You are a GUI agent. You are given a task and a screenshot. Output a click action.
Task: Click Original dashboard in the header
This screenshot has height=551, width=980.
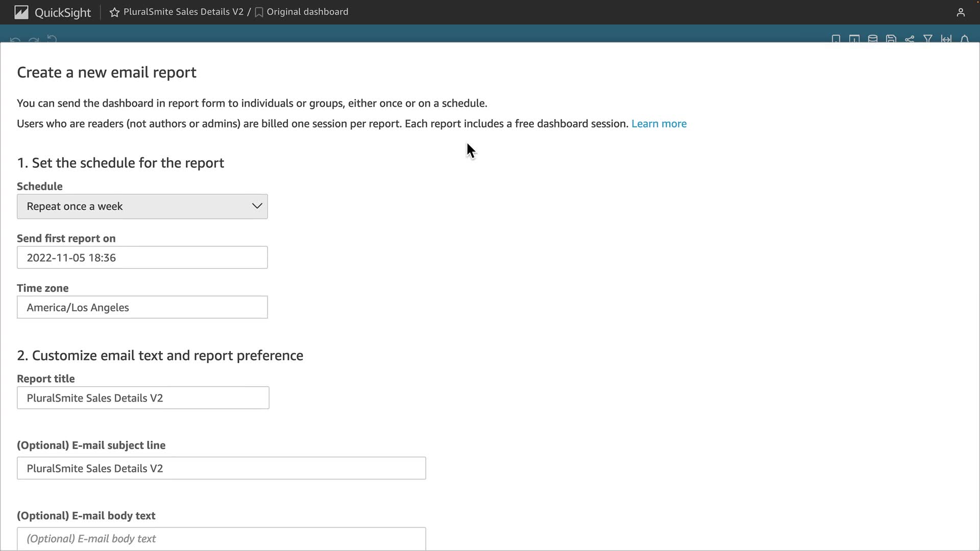(307, 12)
